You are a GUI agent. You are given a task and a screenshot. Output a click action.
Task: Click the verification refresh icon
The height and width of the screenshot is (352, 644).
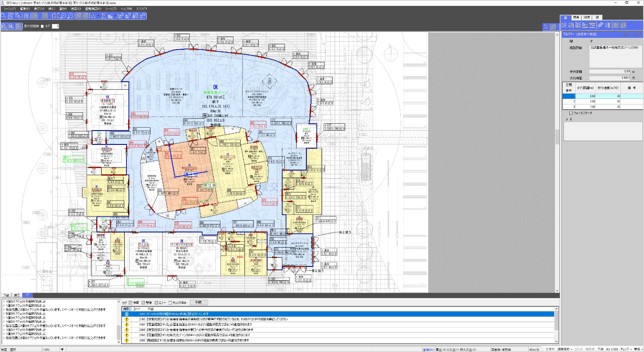pyautogui.click(x=142, y=16)
